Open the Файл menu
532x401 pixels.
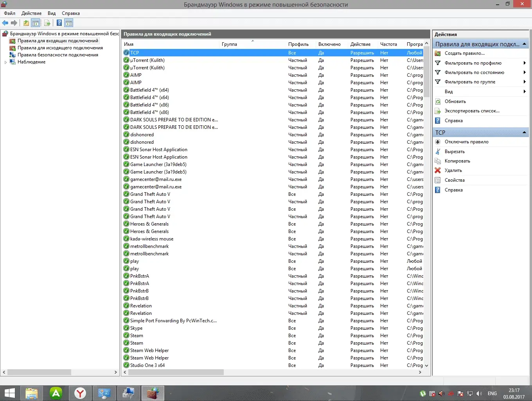coord(9,13)
